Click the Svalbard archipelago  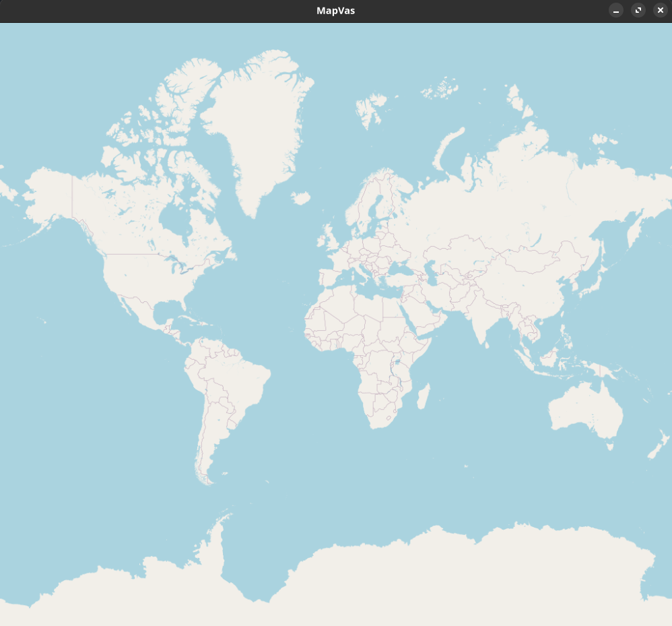(x=371, y=108)
